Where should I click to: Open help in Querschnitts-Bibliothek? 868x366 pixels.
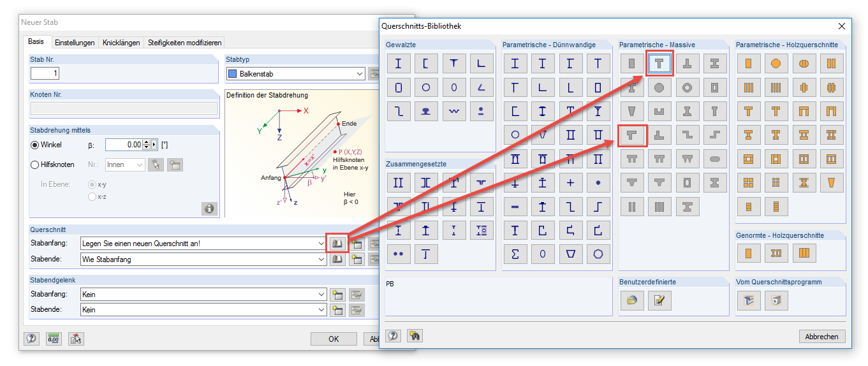[x=394, y=335]
